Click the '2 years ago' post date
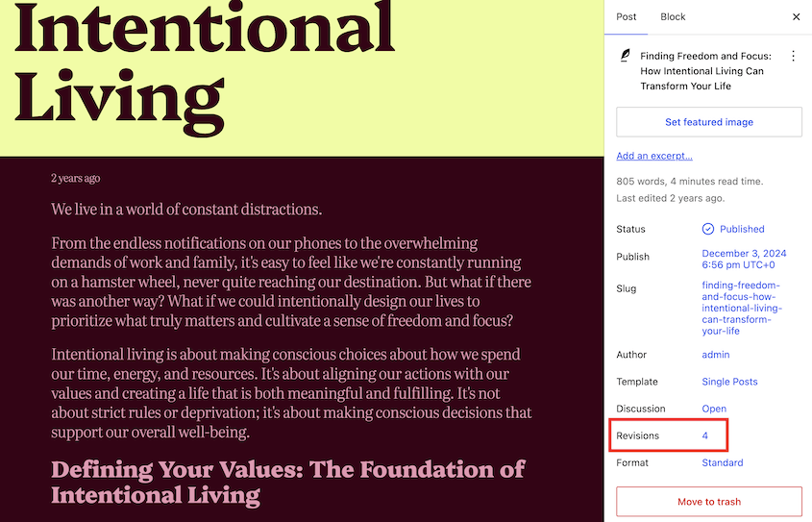 point(76,178)
